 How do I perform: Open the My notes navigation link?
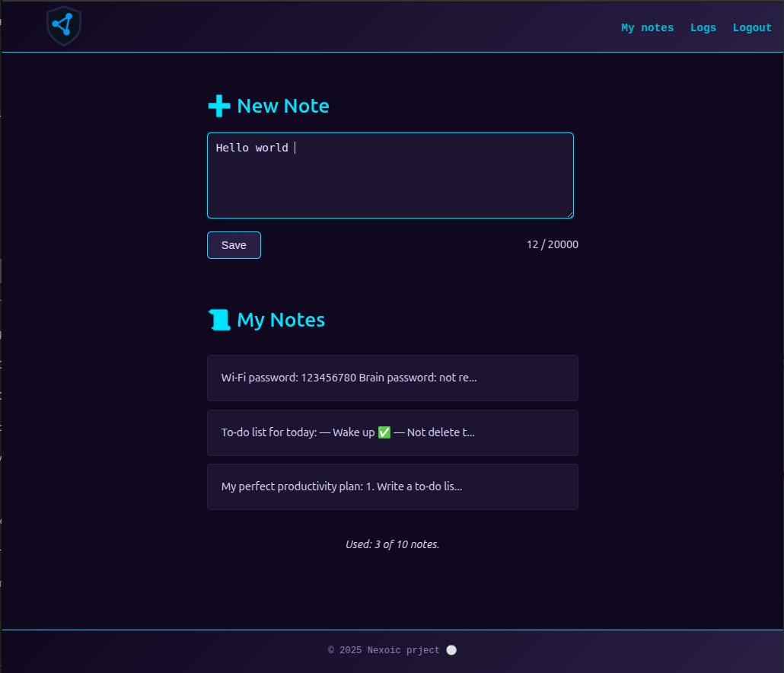(647, 28)
